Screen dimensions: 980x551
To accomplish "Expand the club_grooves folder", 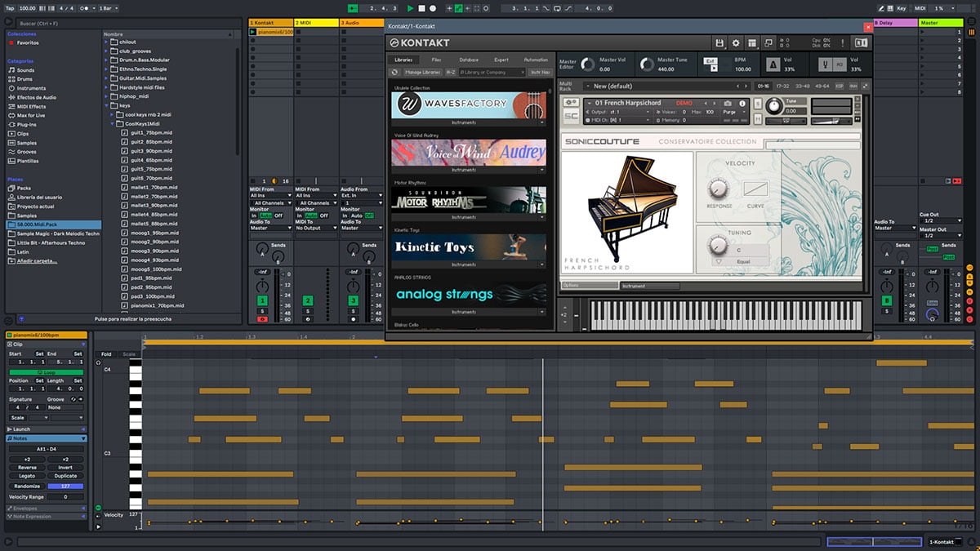I will tap(106, 51).
